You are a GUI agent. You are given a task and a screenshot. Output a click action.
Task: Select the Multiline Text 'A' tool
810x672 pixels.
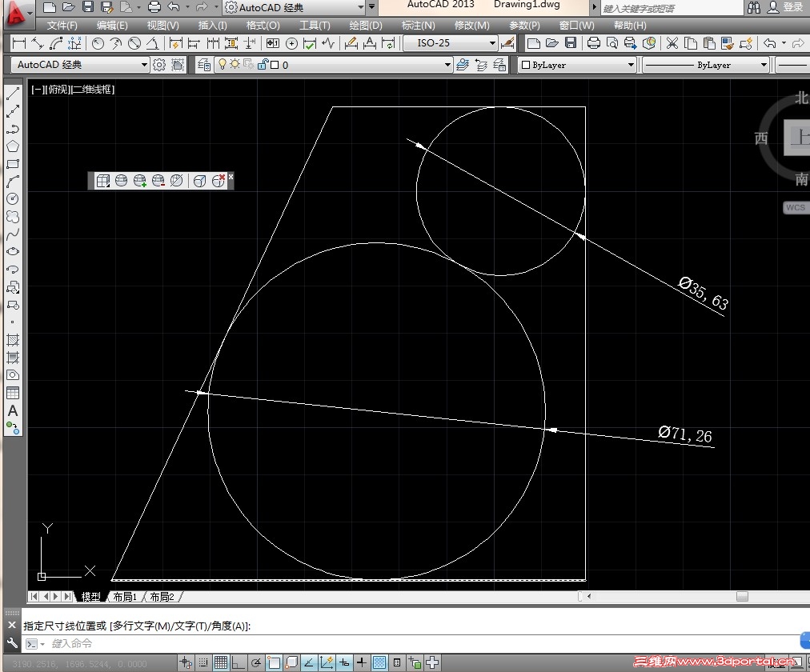pyautogui.click(x=13, y=411)
